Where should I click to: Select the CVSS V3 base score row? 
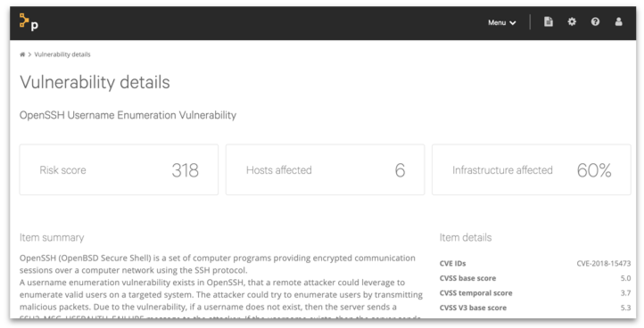535,307
